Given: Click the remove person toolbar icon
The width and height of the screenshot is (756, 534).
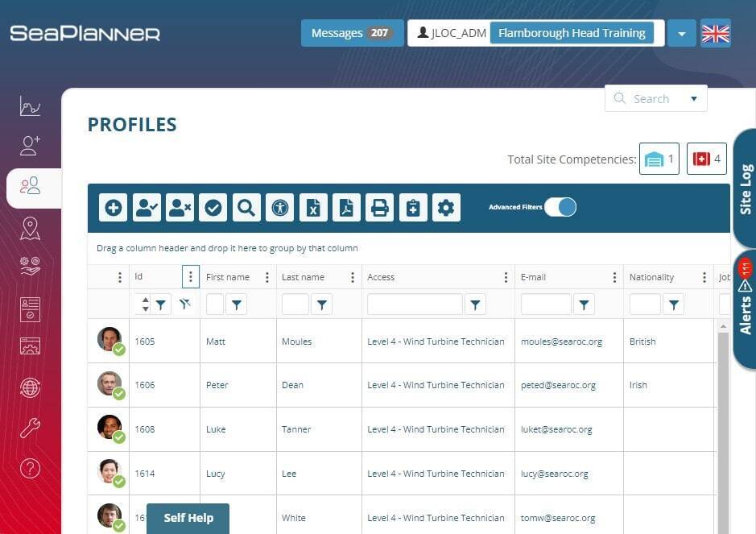Looking at the screenshot, I should pyautogui.click(x=180, y=207).
